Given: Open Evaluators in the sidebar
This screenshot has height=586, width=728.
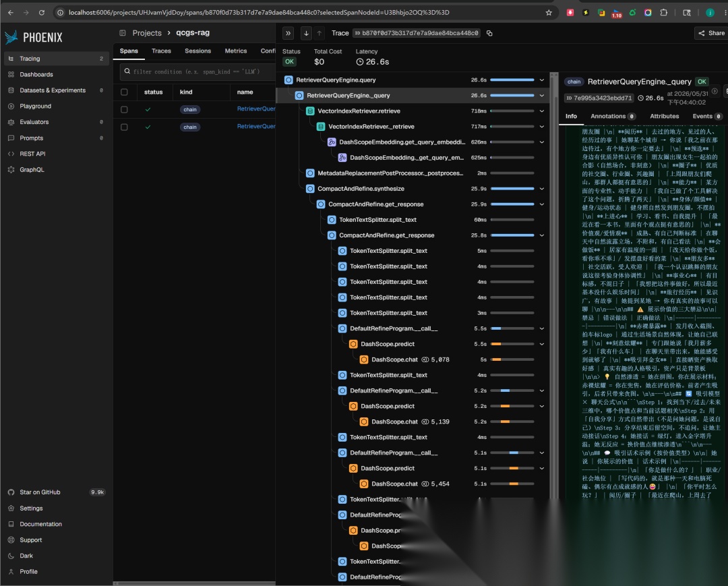Looking at the screenshot, I should coord(56,121).
